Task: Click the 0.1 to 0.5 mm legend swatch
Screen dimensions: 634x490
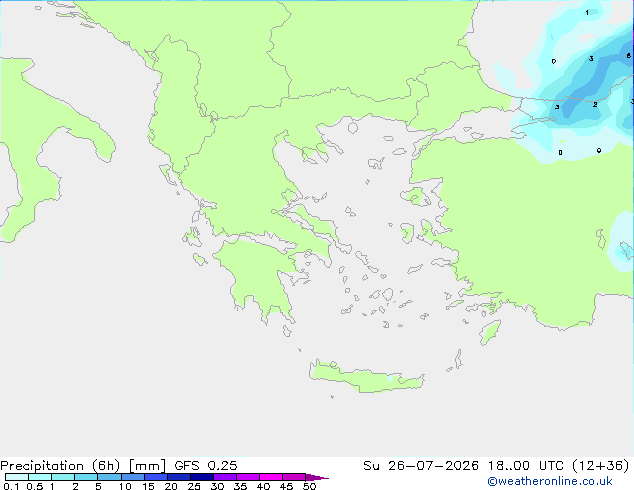Action: [x=17, y=477]
